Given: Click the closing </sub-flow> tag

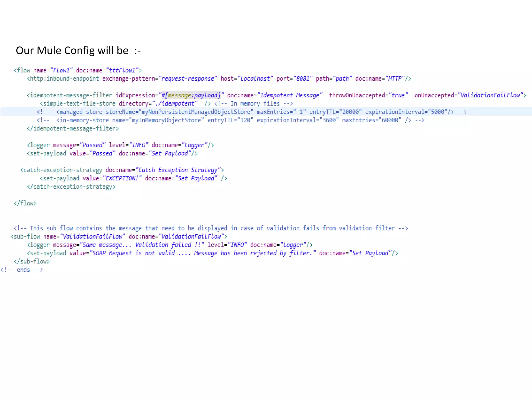Looking at the screenshot, I should (x=32, y=261).
